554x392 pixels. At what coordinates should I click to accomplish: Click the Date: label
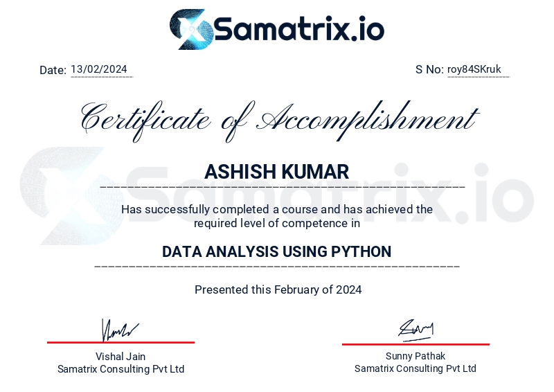coord(53,70)
